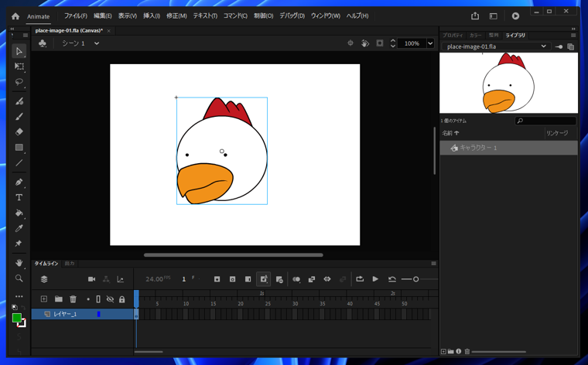
Task: Toggle visibility for all layers
Action: click(110, 299)
